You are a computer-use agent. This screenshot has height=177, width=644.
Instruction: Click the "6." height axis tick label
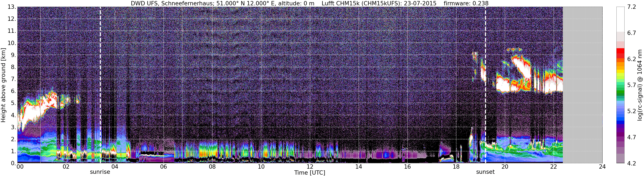click(x=13, y=91)
